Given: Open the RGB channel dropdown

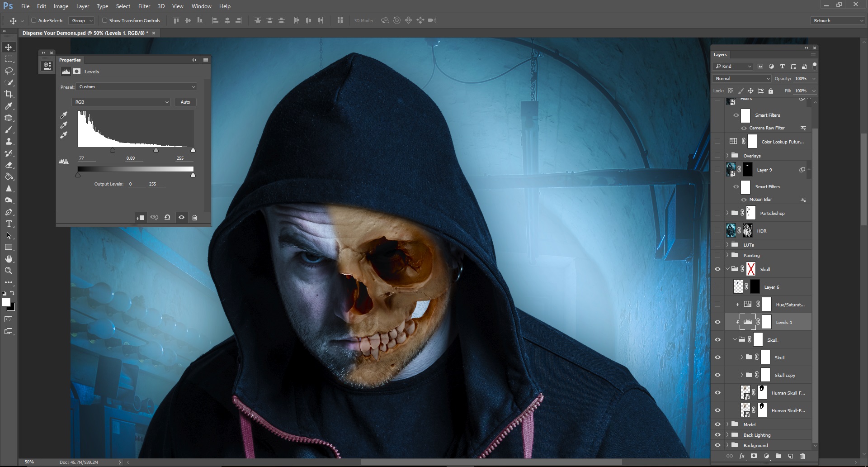Looking at the screenshot, I should pyautogui.click(x=121, y=102).
